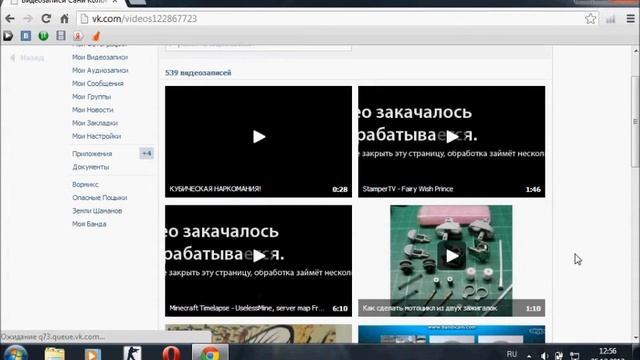Play the КУБИЧЕСКАЯ НАРКОМАНИЯ! video
The image size is (640, 360).
coord(258,137)
